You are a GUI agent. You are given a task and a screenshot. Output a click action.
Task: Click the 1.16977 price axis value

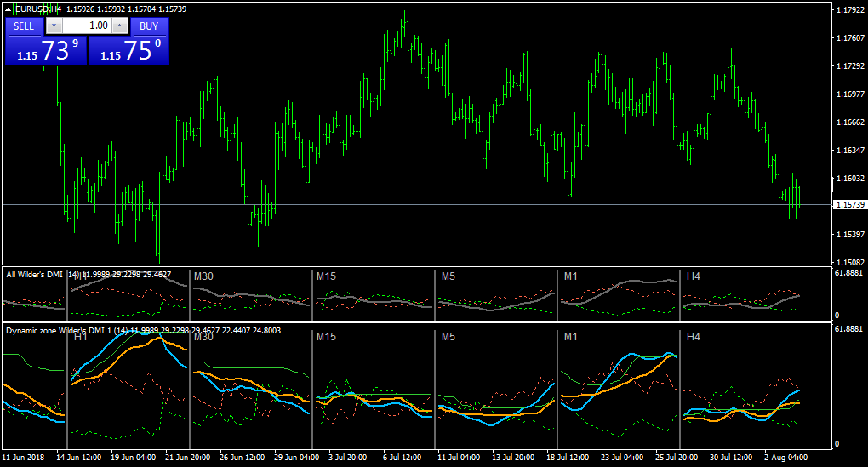pyautogui.click(x=850, y=94)
